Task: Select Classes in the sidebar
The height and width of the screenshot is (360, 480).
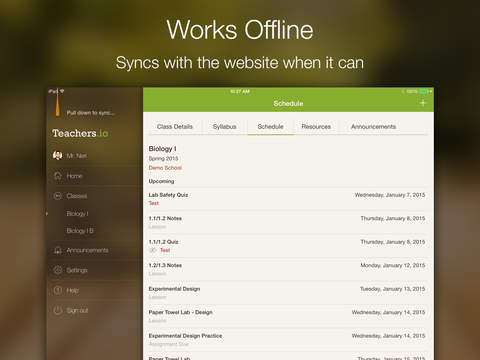Action: pos(94,196)
